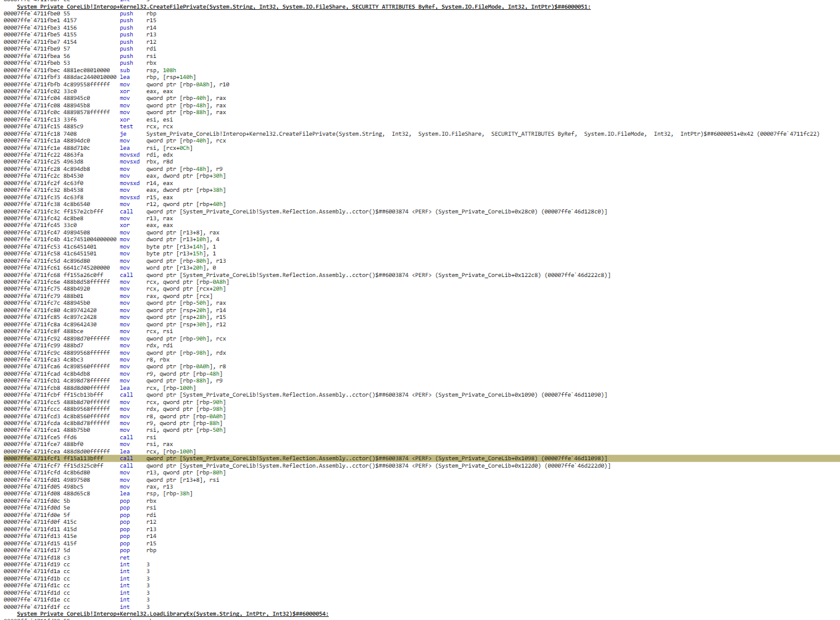Open the CreateFilePrivate function header link
The width and height of the screenshot is (840, 620).
(x=304, y=7)
